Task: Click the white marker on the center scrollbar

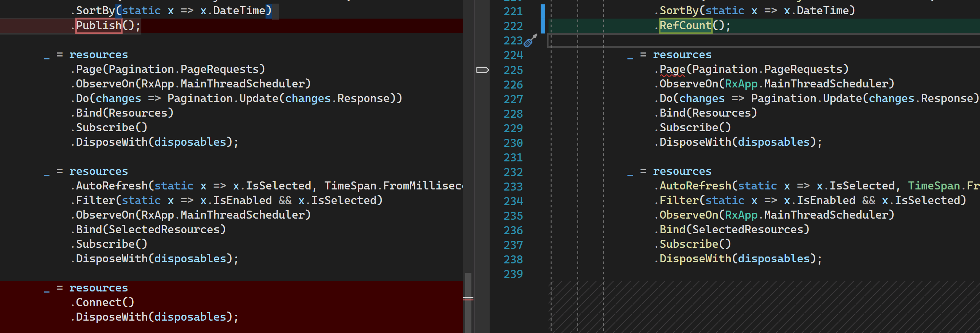Action: (468, 298)
